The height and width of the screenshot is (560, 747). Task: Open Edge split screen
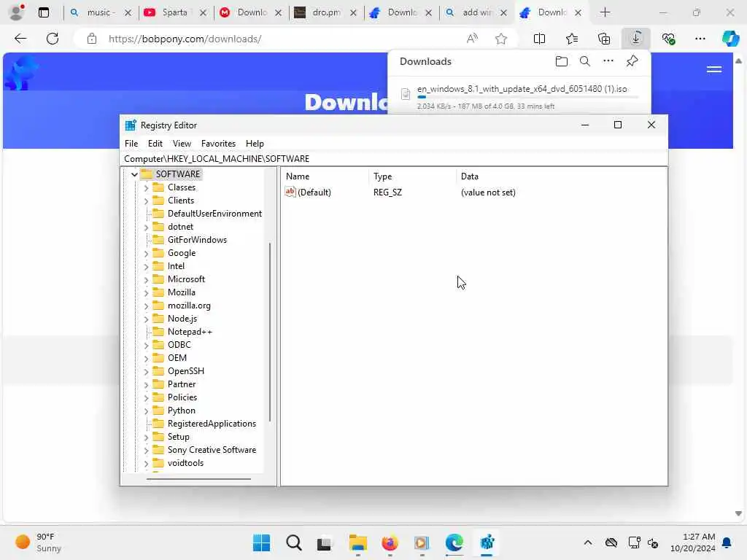pyautogui.click(x=539, y=39)
